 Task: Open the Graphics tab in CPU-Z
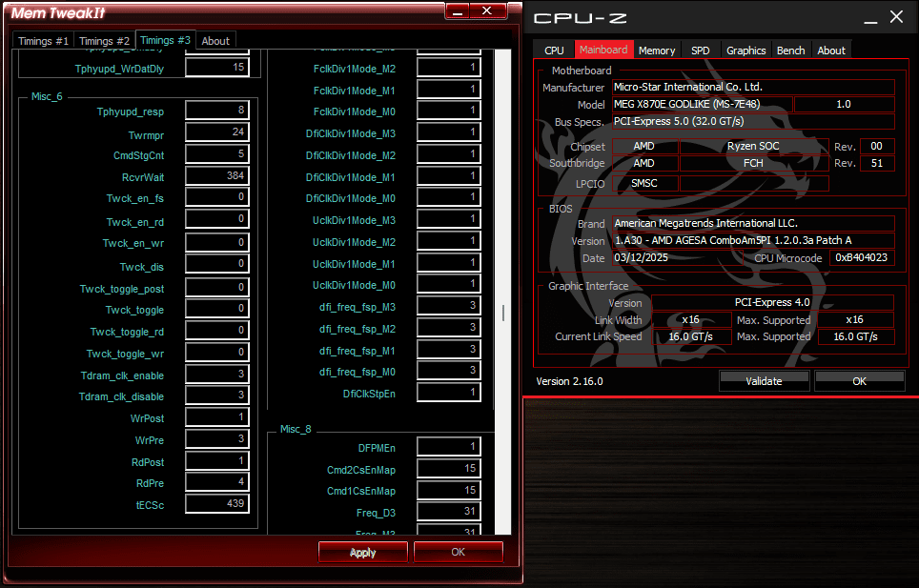tap(746, 51)
